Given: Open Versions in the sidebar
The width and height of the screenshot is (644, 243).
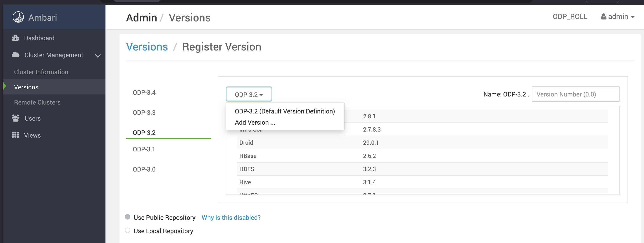Looking at the screenshot, I should (x=26, y=87).
